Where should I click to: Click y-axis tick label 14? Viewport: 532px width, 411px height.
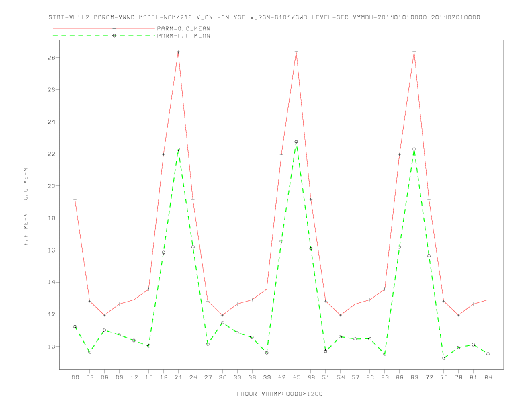pos(52,282)
